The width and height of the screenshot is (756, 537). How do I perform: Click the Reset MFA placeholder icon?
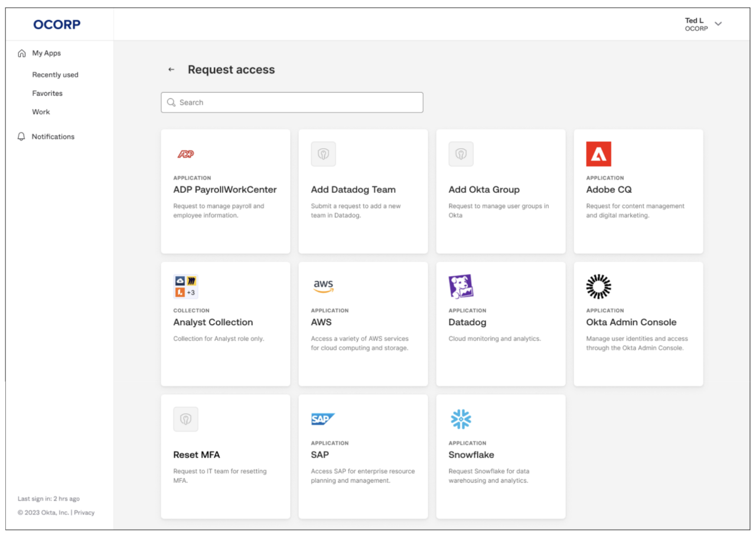point(185,419)
